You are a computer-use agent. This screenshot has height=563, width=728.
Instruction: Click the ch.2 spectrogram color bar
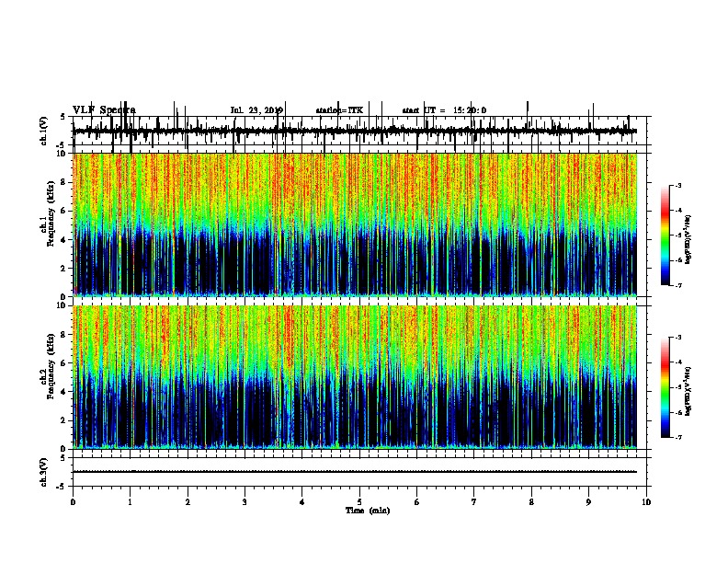[665, 387]
